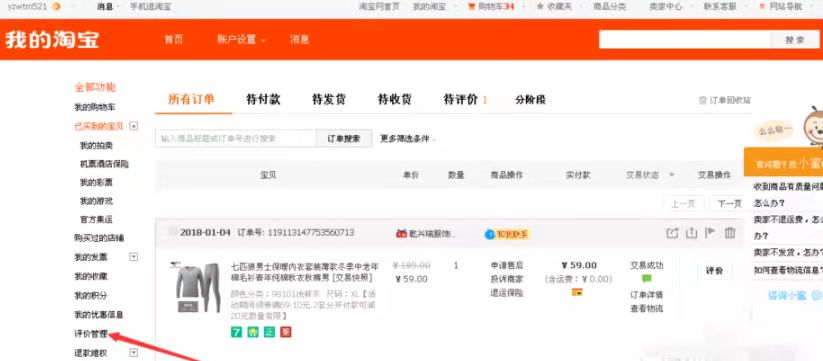Screen dimensions: 823x361
Task: Click the green 正 authenticity badge
Action: click(x=269, y=332)
